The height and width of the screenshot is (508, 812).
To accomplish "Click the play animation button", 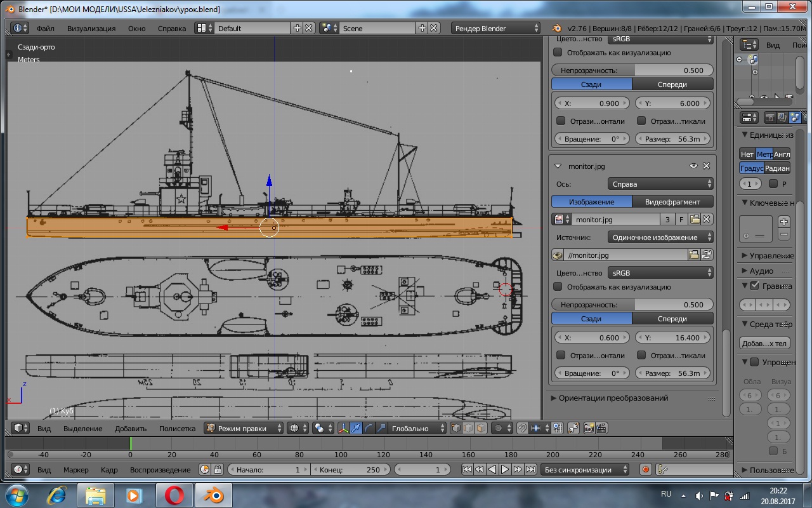I will 505,470.
